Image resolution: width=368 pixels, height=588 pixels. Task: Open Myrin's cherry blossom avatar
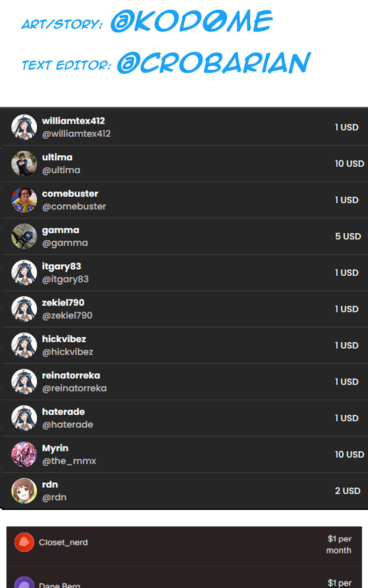[24, 454]
